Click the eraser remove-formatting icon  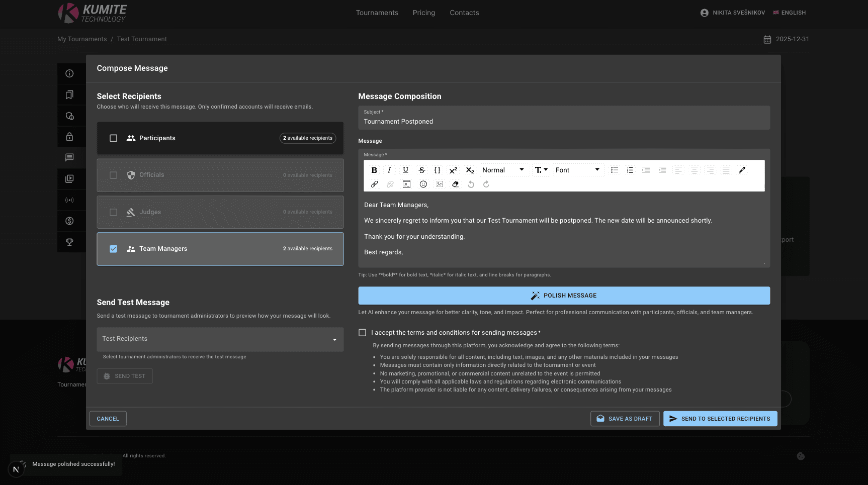click(x=455, y=184)
